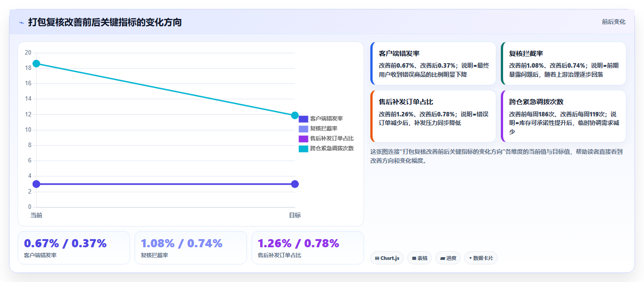Click the icon in Chart.js tag
This screenshot has width=644, height=282.
(377, 259)
